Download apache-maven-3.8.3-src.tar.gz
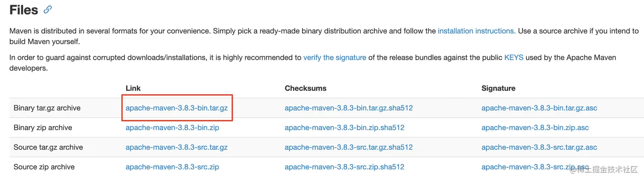Viewport: 644px width, 180px height. (176, 147)
